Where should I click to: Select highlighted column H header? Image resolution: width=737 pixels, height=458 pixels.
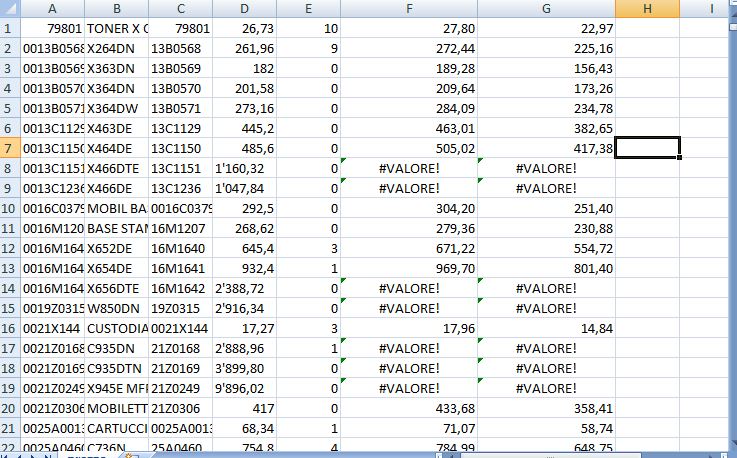[x=647, y=8]
